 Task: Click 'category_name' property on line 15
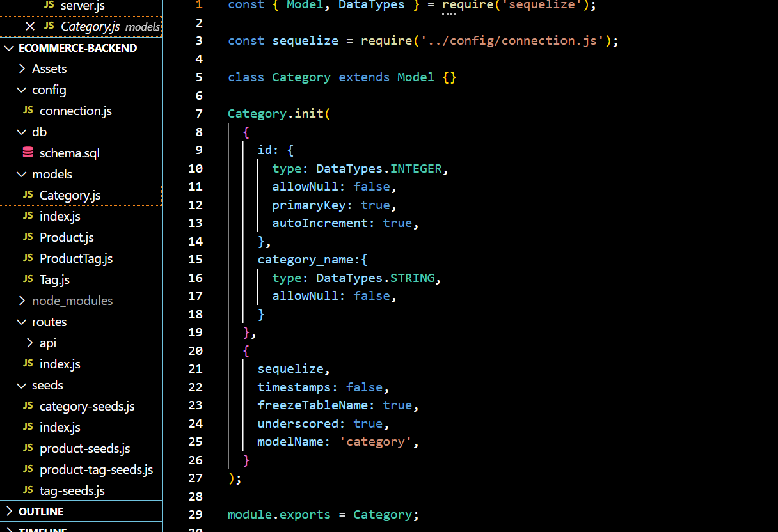305,260
